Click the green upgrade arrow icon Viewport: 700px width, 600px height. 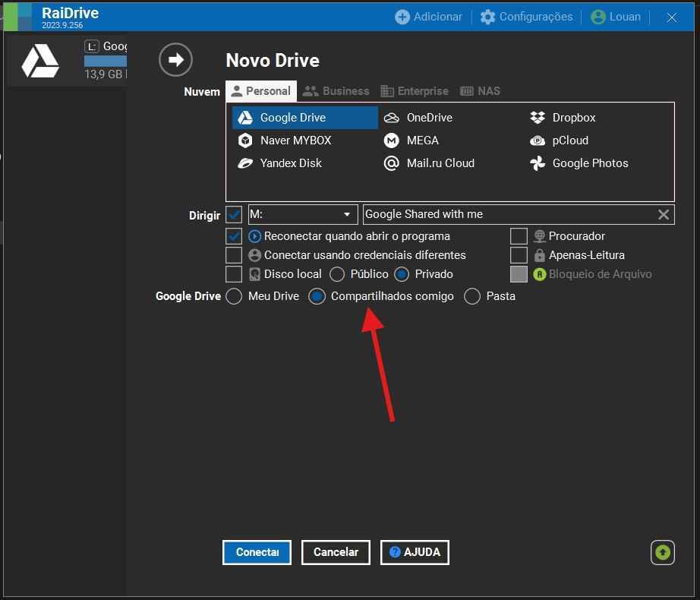pos(662,552)
